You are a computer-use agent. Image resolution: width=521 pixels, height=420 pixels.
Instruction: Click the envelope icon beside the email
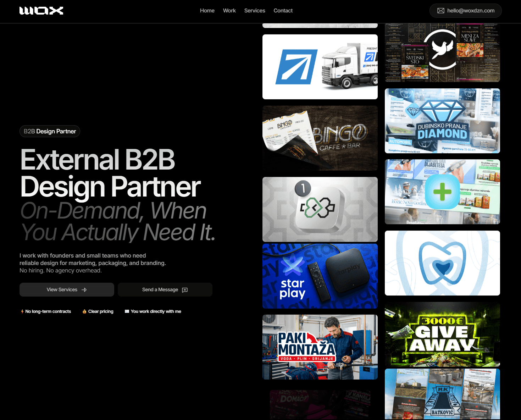pos(440,11)
